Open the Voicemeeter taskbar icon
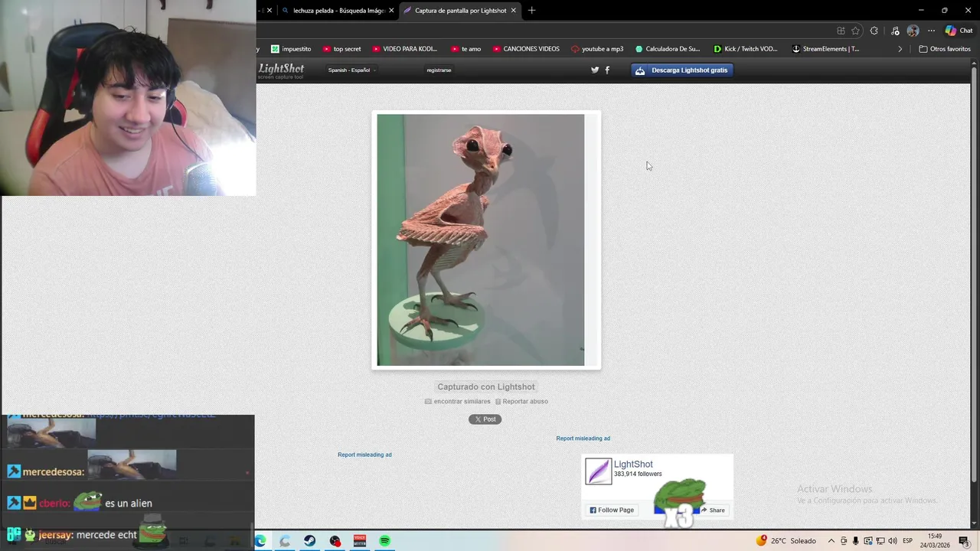Image resolution: width=980 pixels, height=551 pixels. [360, 541]
